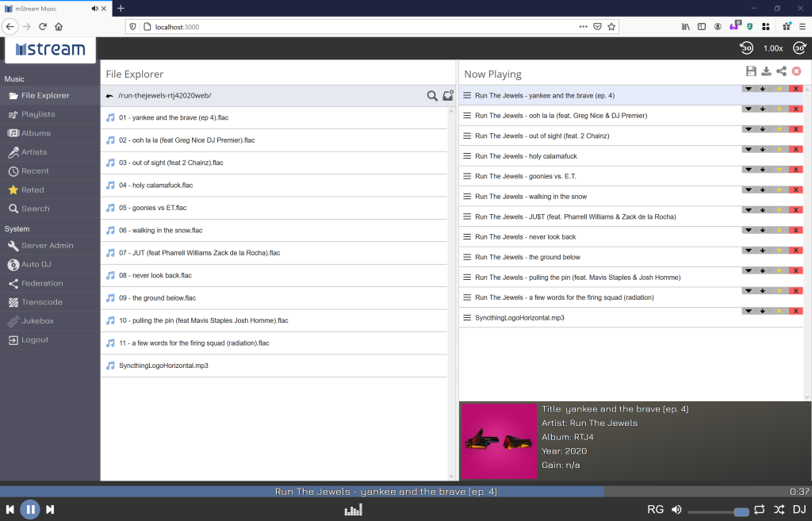This screenshot has width=812, height=521.
Task: Toggle shuffle playback
Action: coord(779,510)
